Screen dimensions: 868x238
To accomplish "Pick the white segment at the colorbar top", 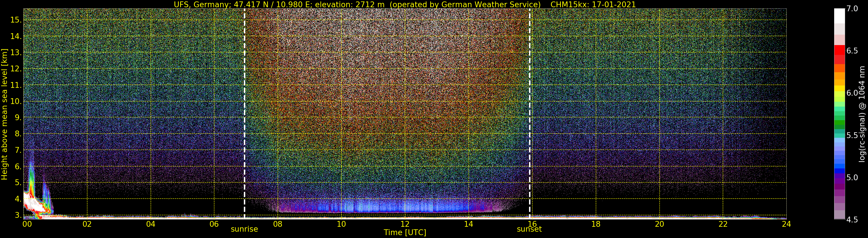I will pos(839,16).
